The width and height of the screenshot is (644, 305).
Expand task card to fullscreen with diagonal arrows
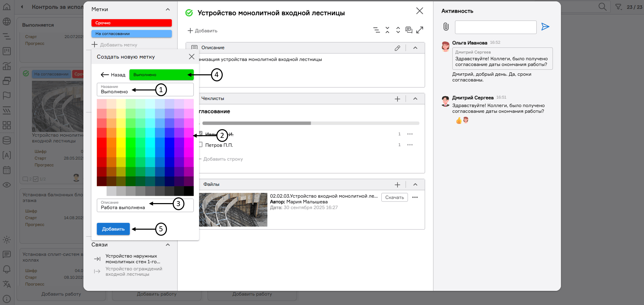click(x=420, y=30)
